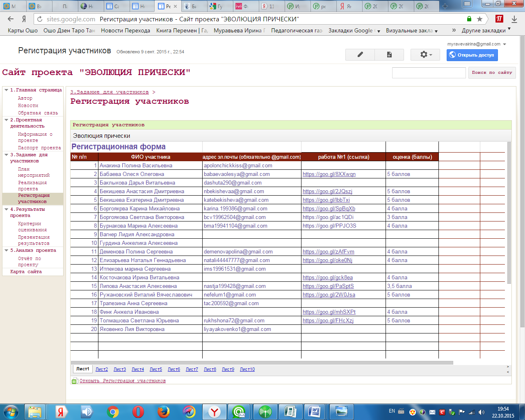525x420 pixels.
Task: Open the https://goo.gl/8XXwqn work link
Action: (x=329, y=174)
